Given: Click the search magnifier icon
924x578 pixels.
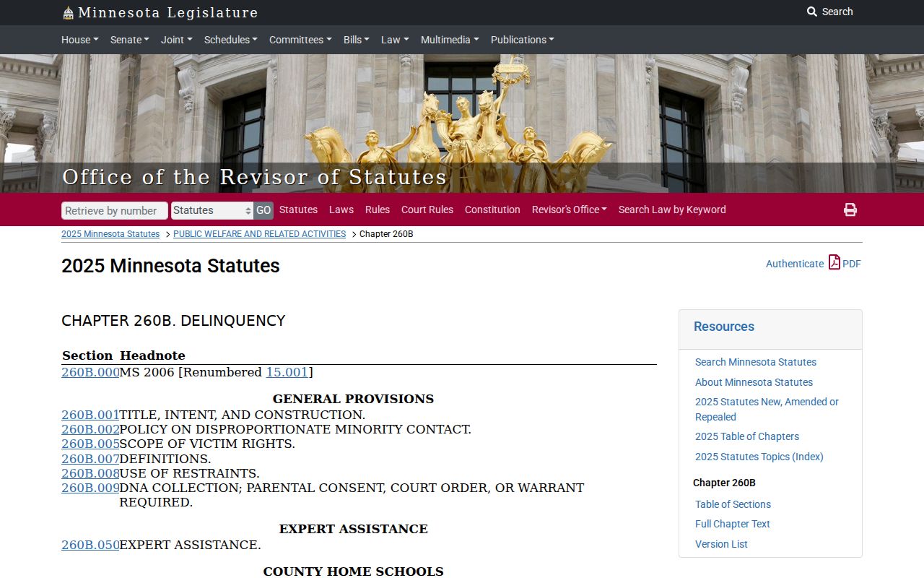Looking at the screenshot, I should (812, 12).
